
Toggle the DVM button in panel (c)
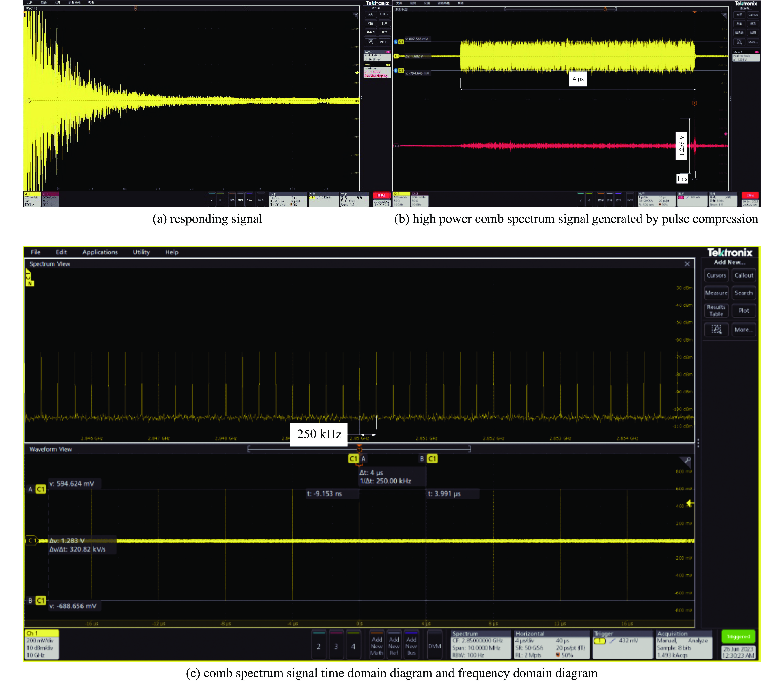point(435,645)
